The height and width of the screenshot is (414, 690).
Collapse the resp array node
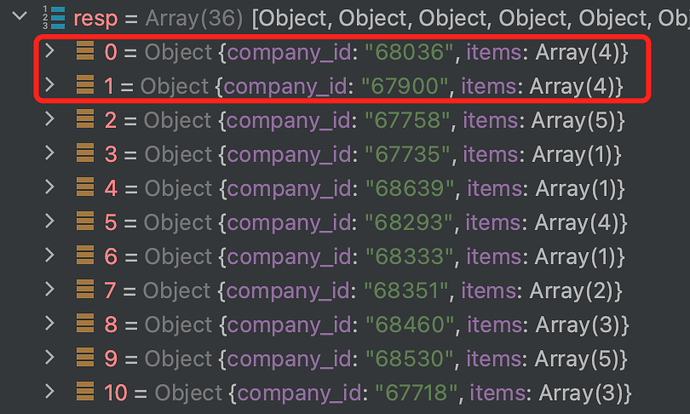19,17
